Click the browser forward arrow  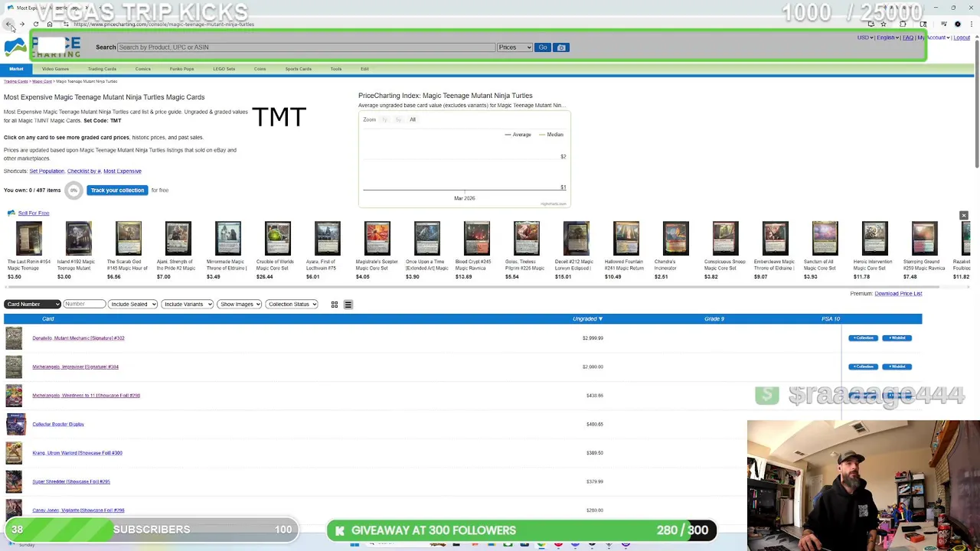(21, 24)
